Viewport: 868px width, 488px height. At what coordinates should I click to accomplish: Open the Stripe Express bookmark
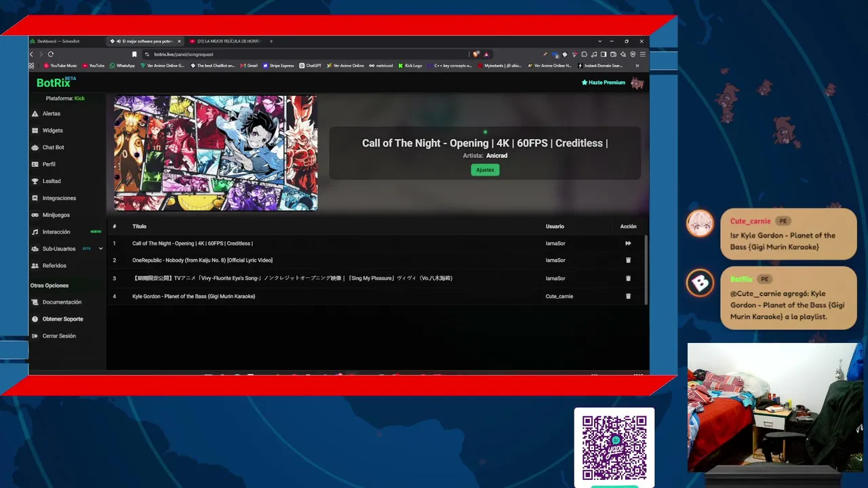[x=278, y=66]
